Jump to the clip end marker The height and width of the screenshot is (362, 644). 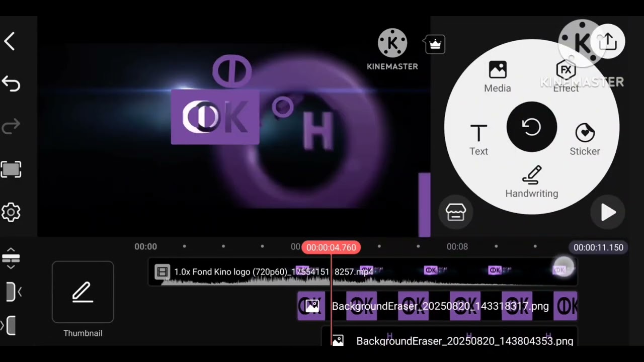[9, 326]
